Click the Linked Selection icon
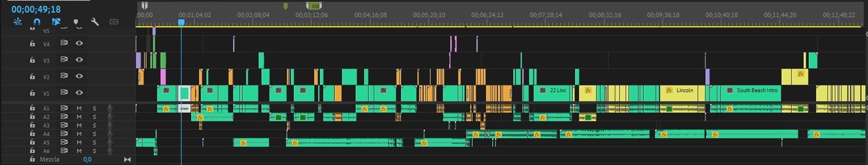The height and width of the screenshot is (165, 868). click(56, 22)
